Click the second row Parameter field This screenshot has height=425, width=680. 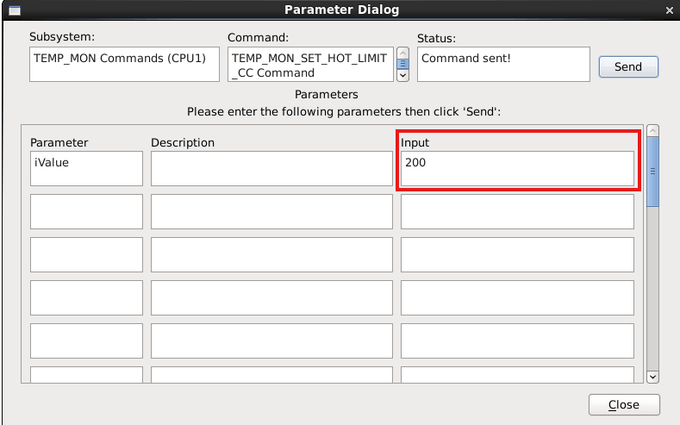[86, 212]
